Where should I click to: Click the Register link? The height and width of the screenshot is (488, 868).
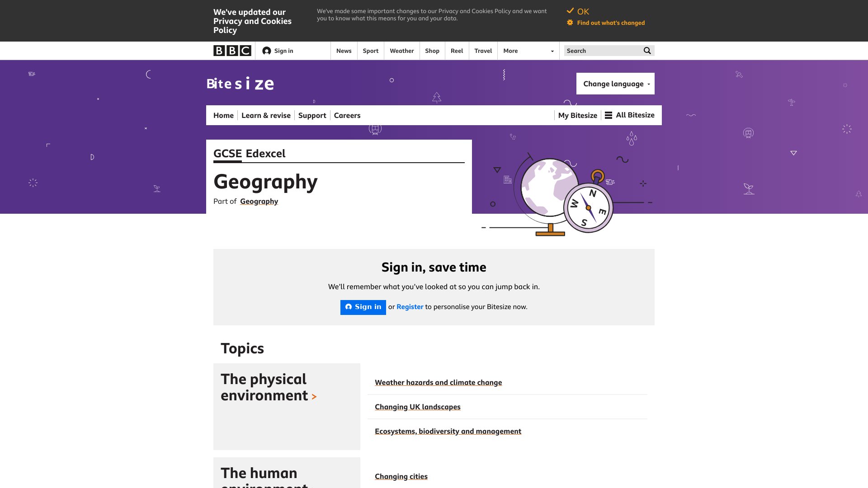[x=410, y=307]
